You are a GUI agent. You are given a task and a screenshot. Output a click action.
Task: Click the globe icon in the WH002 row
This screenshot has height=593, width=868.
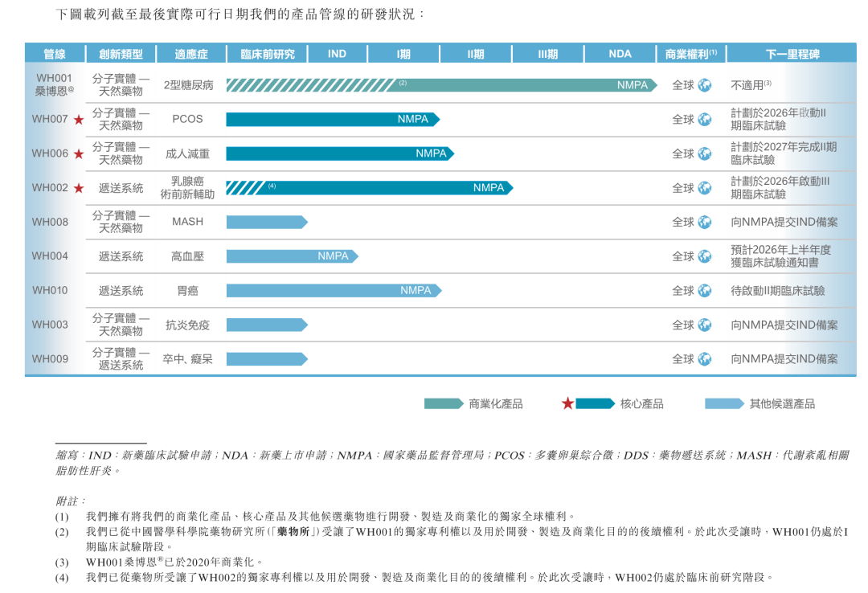coord(705,188)
